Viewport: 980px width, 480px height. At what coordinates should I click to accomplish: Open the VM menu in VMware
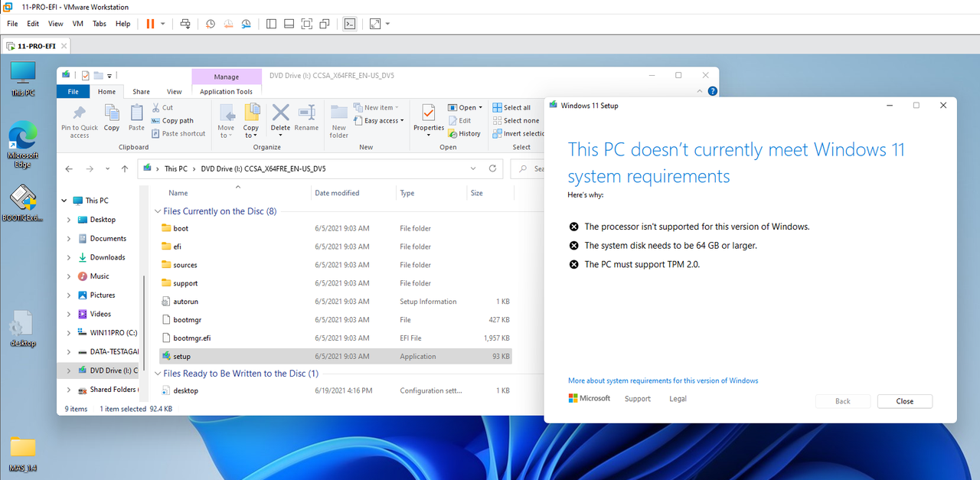click(77, 24)
